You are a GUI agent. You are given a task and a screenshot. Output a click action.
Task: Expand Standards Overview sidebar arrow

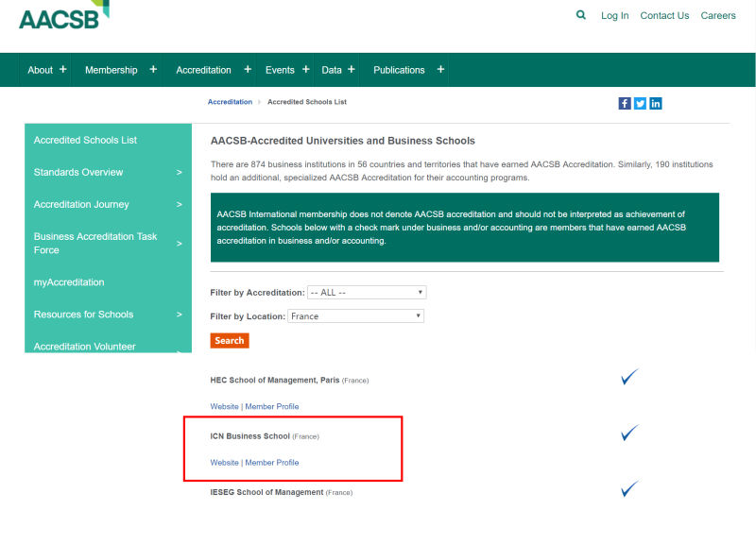179,172
